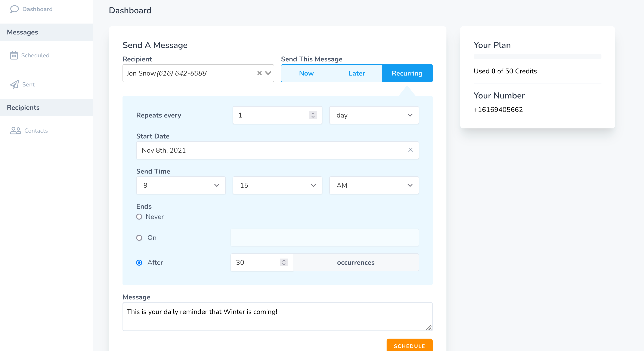Clear the selected recipient Jon Snow

259,73
